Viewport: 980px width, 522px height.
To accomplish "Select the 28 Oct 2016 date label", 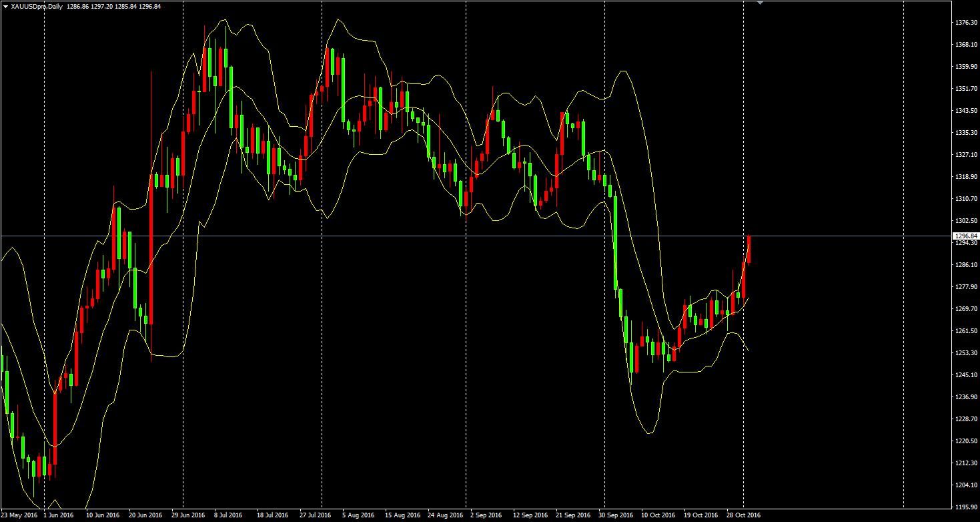I will 743,515.
